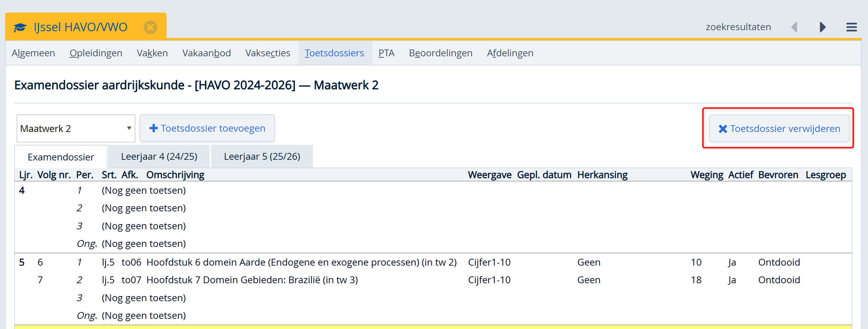This screenshot has width=868, height=329.
Task: Select the Vakaanbod menu tab
Action: pyautogui.click(x=206, y=53)
